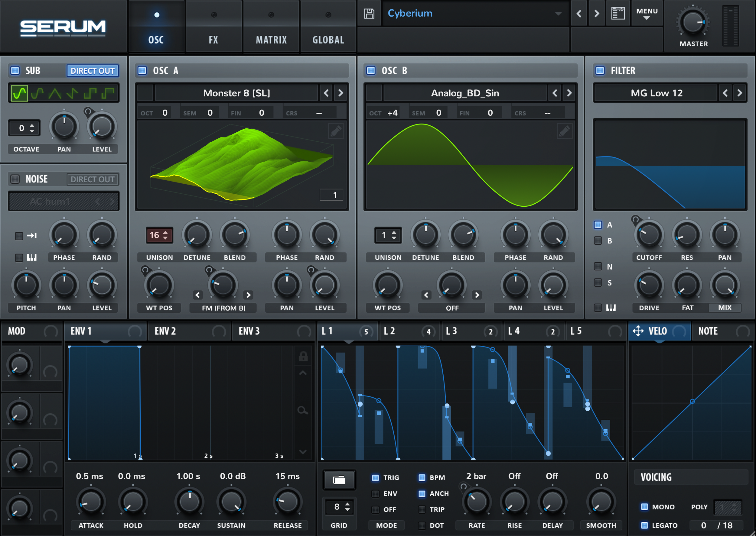Go to previous preset arrow

pos(578,14)
